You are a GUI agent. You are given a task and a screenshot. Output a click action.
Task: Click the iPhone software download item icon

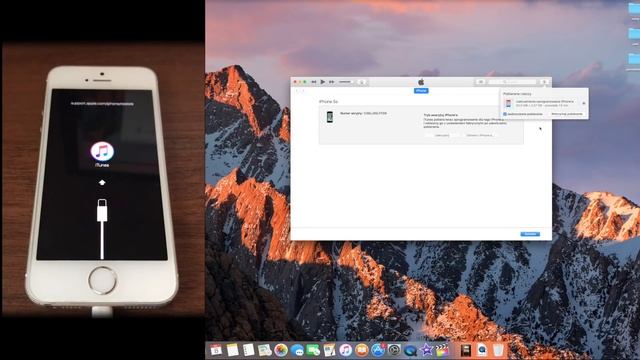click(508, 103)
